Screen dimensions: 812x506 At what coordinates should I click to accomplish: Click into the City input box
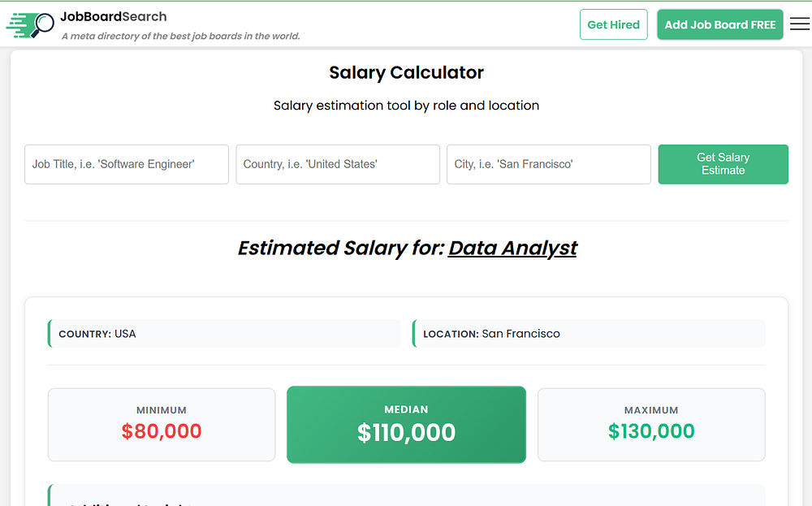(549, 164)
